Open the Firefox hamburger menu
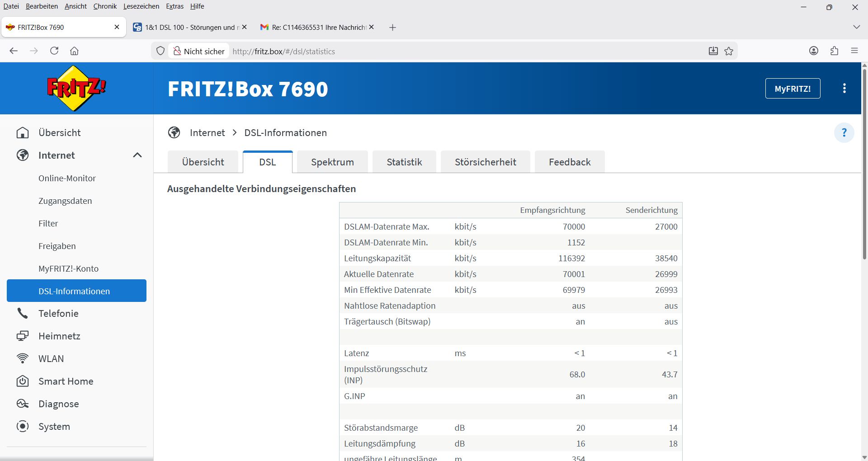 click(854, 51)
